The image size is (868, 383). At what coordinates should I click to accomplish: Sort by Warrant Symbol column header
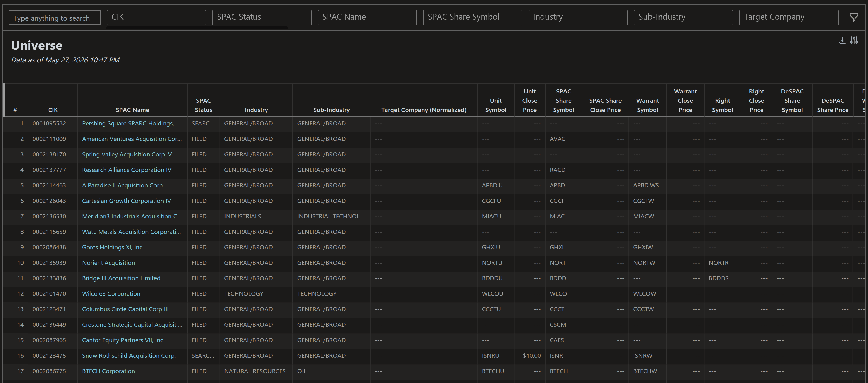pyautogui.click(x=648, y=105)
